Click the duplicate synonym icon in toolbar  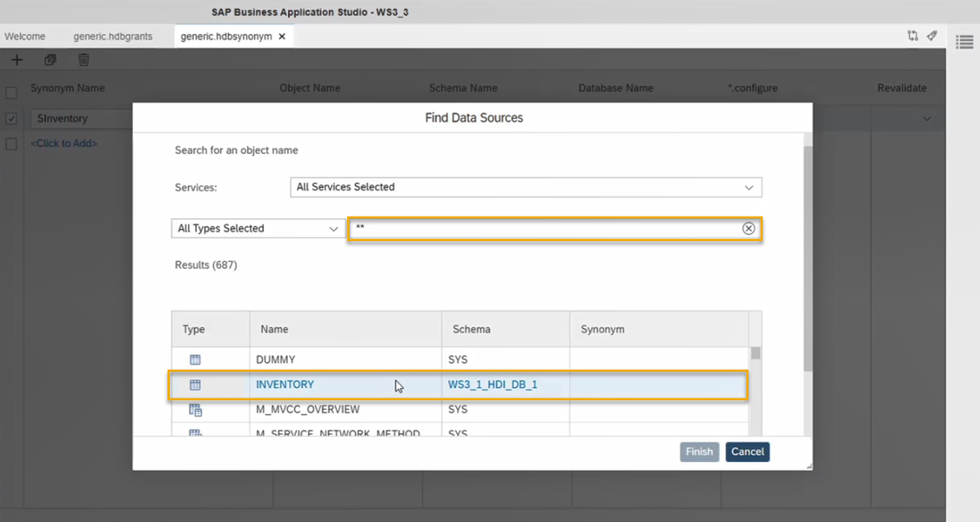pyautogui.click(x=50, y=60)
